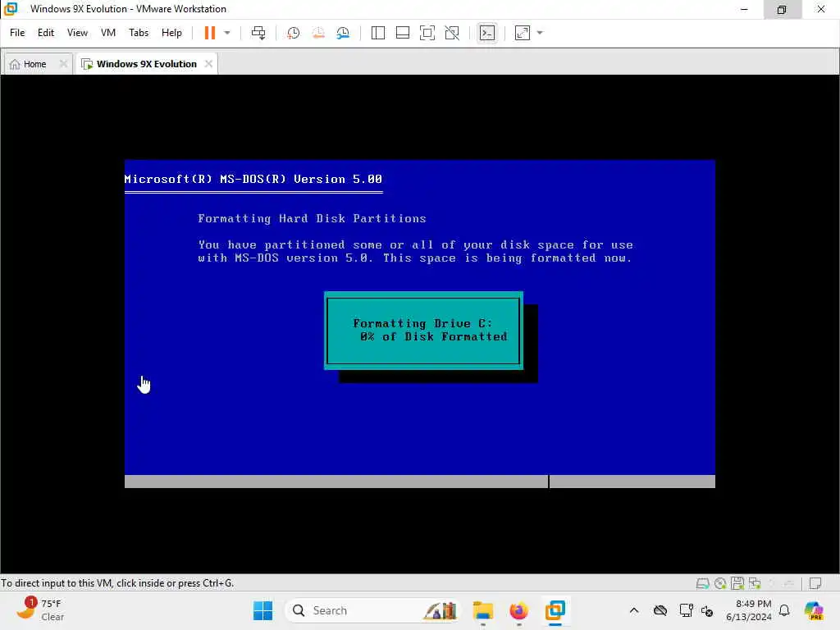Open the Edit menu
The width and height of the screenshot is (840, 630).
46,33
